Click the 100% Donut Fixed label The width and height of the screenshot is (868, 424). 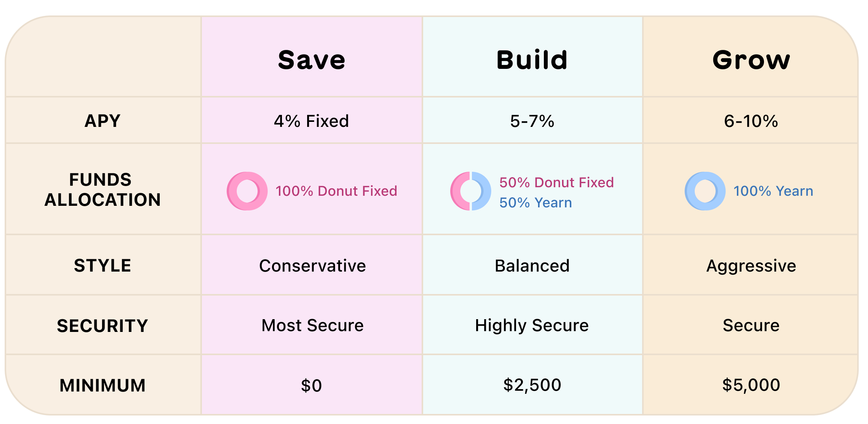[336, 191]
